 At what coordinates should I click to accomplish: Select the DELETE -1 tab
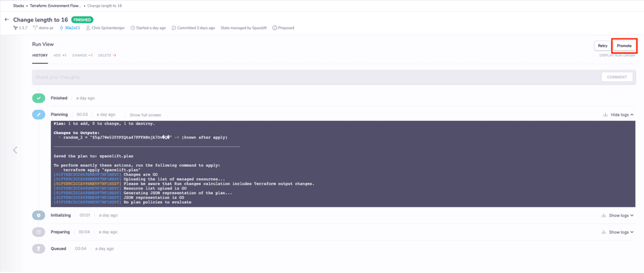107,55
